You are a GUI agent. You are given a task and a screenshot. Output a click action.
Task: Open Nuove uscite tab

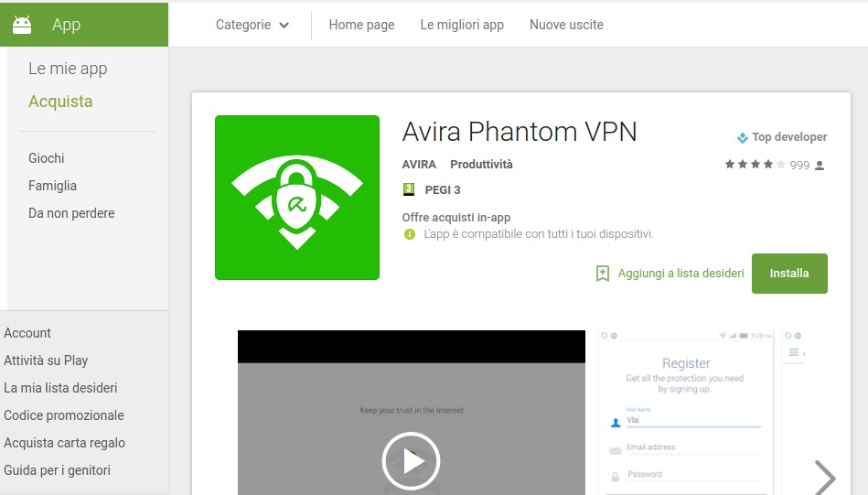[566, 25]
